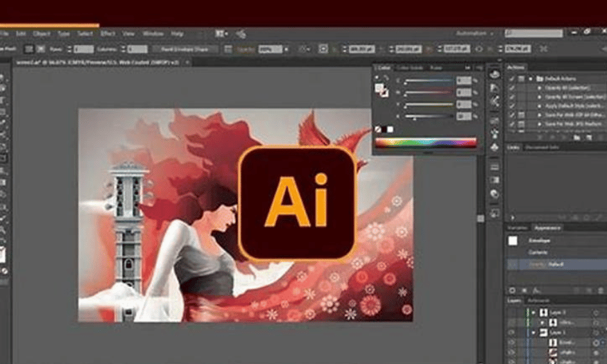
Task: Collapse the Default Actions folder
Action: (x=531, y=78)
